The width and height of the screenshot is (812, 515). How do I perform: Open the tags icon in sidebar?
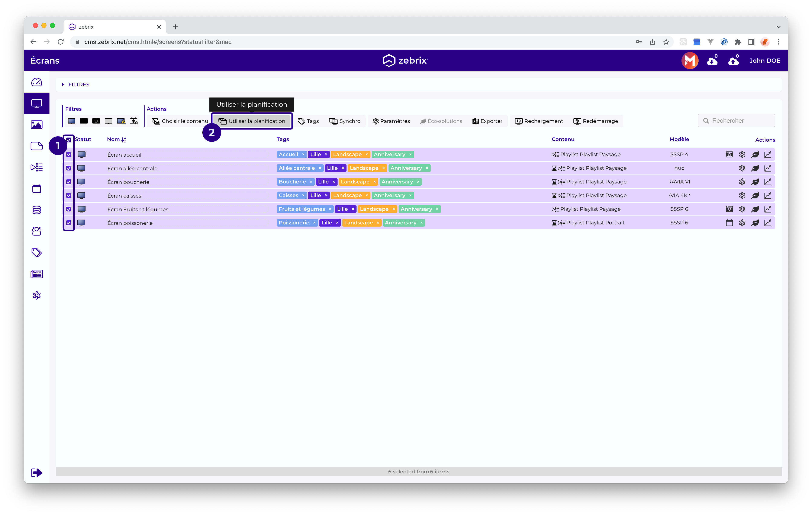(x=36, y=252)
